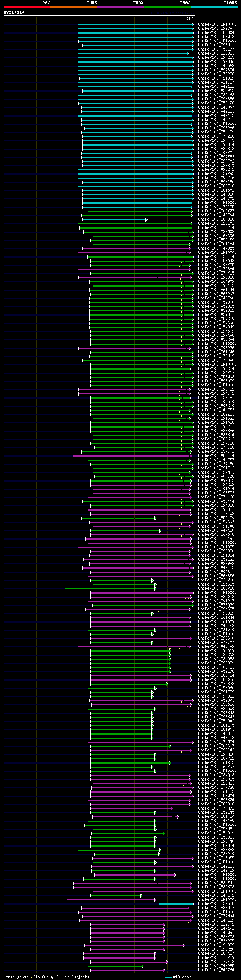241x980 pixels.
Task: Click the =100char. scale legend
Action: point(179,977)
